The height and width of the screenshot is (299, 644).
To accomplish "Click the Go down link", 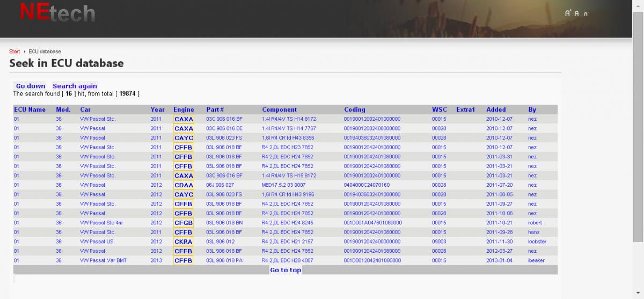I will 31,86.
